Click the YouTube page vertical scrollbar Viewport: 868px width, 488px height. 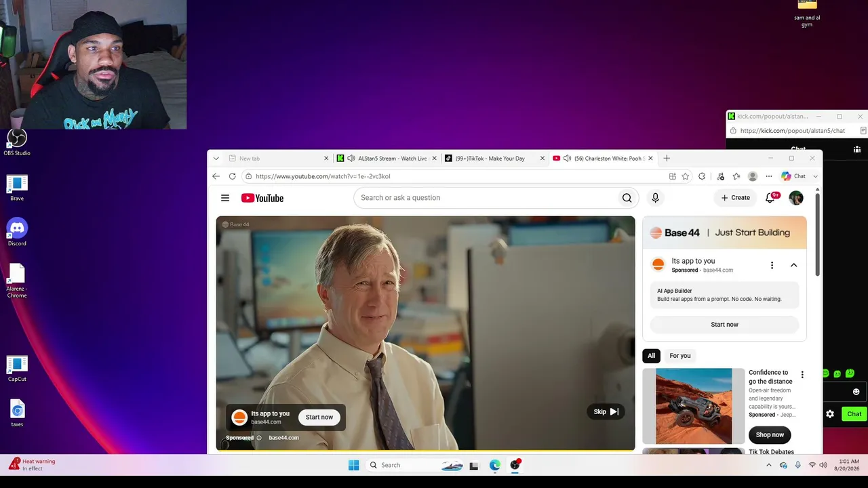click(817, 235)
